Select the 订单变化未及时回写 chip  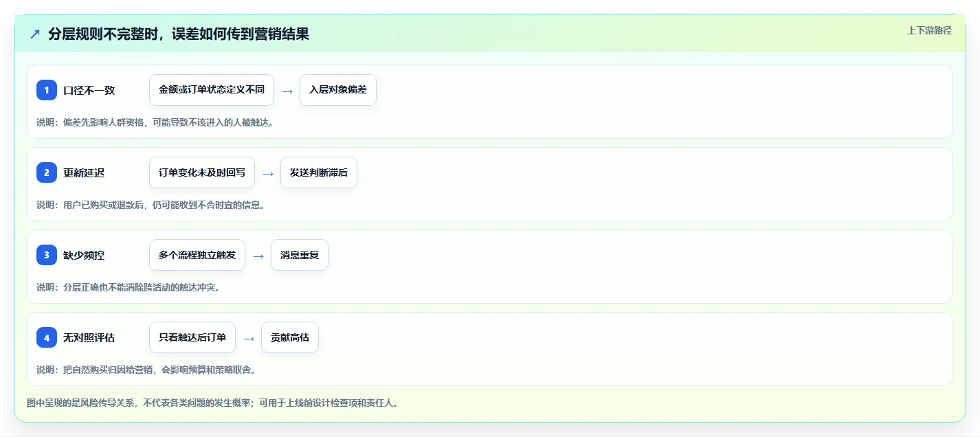[x=202, y=172]
